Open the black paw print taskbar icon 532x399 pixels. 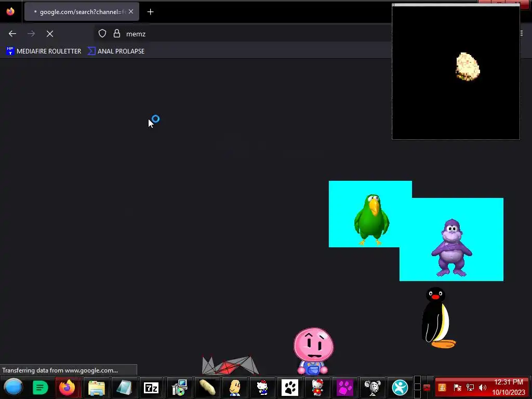point(290,387)
